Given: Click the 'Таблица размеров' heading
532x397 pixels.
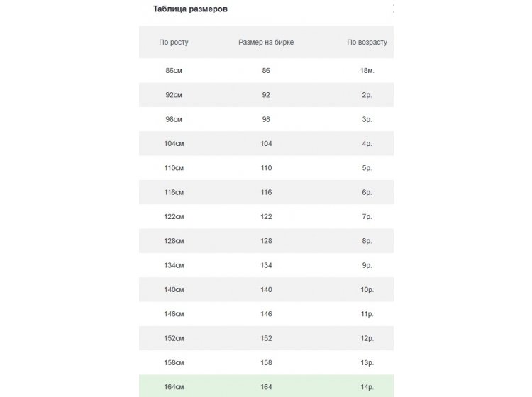Looking at the screenshot, I should [190, 9].
